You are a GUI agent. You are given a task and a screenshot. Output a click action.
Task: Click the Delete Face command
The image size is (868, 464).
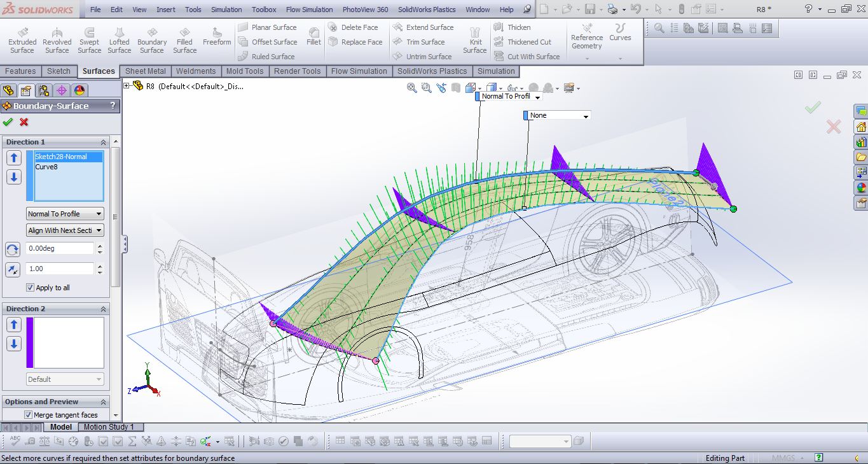353,27
